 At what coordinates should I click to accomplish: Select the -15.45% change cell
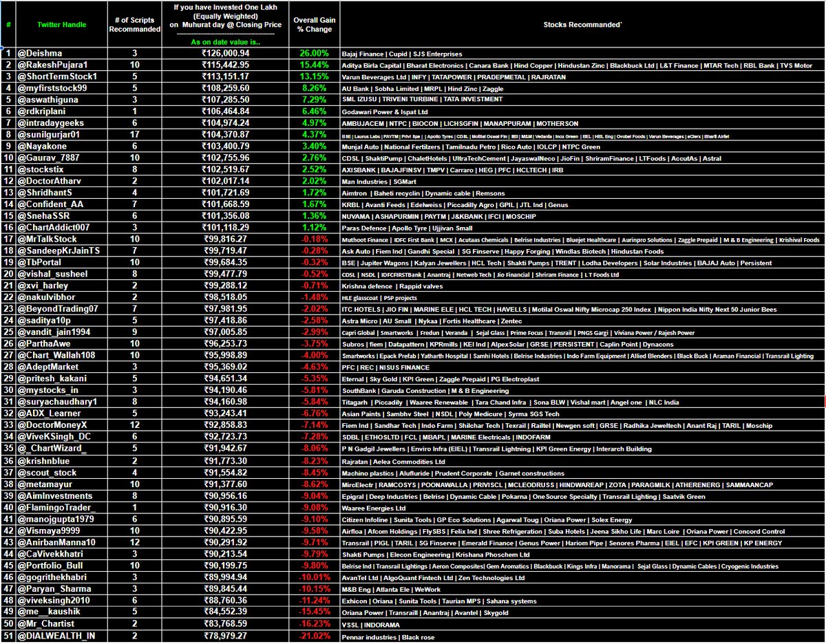coord(314,612)
